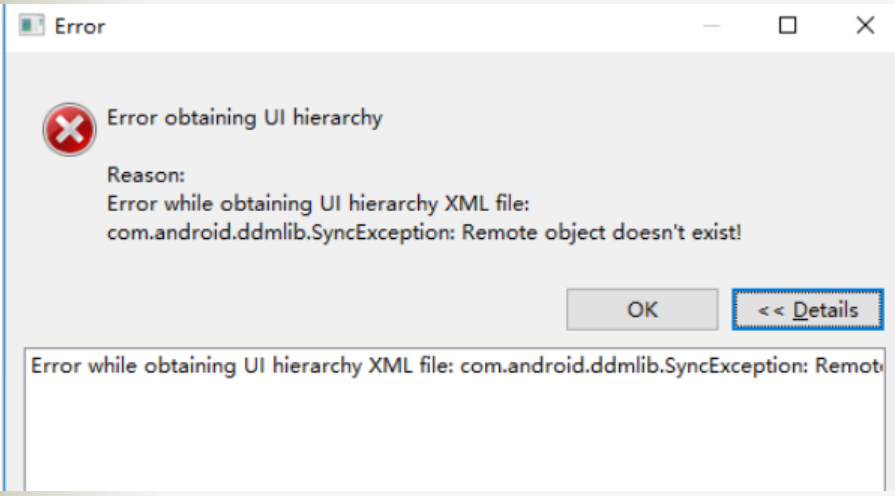Click the blank area of the details box
895x496 pixels.
[x=450, y=440]
